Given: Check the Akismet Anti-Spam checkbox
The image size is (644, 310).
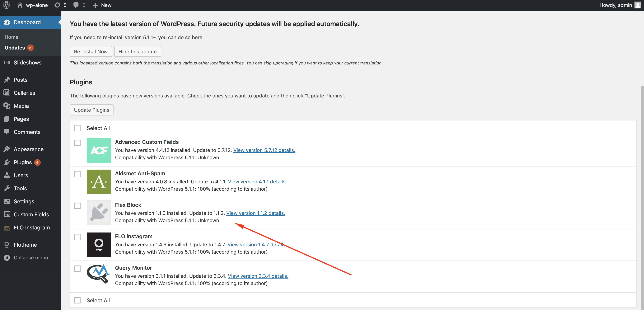Looking at the screenshot, I should coord(77,174).
